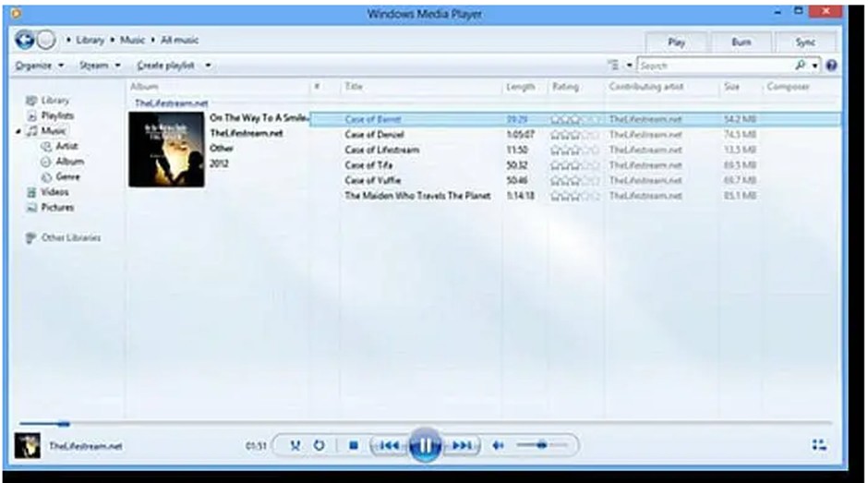Select Playlists in the navigation pane
Viewport: 868px width, 483px height.
[57, 115]
